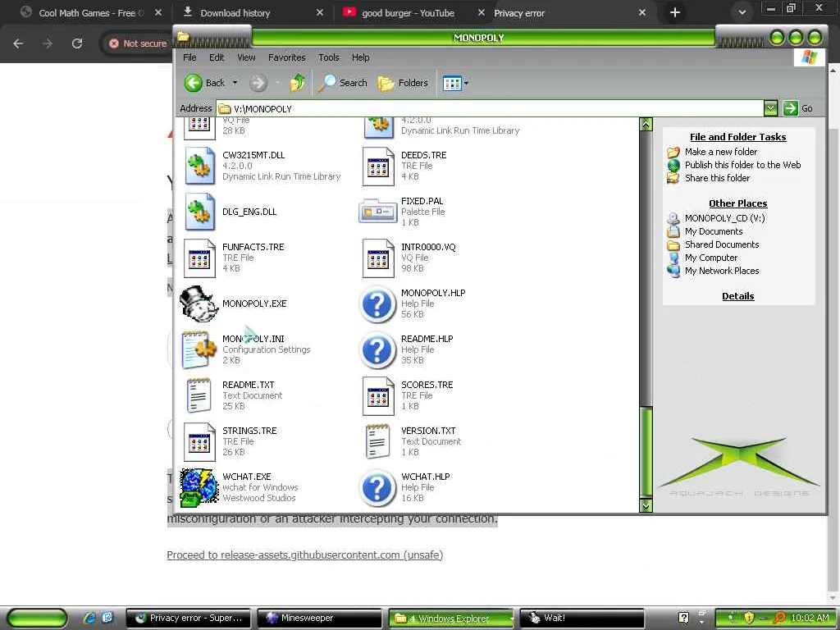This screenshot has width=840, height=630.
Task: Open the Help menu
Action: point(361,57)
